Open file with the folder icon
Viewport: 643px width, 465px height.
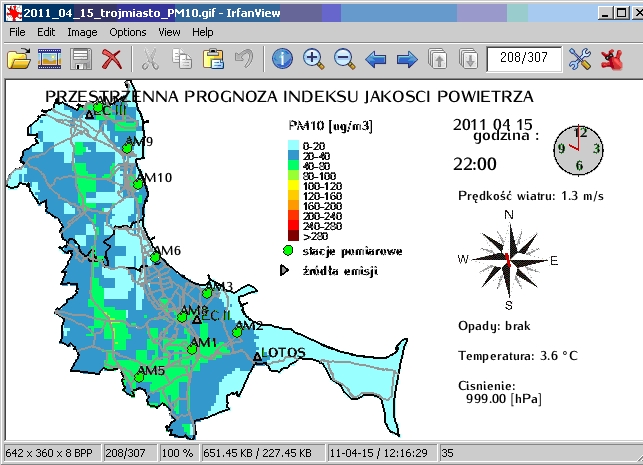coord(19,59)
